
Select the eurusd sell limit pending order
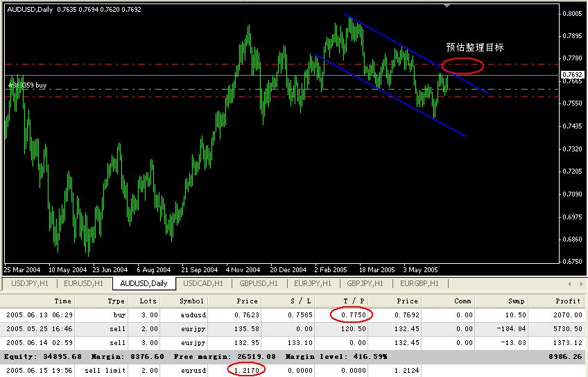[293, 370]
